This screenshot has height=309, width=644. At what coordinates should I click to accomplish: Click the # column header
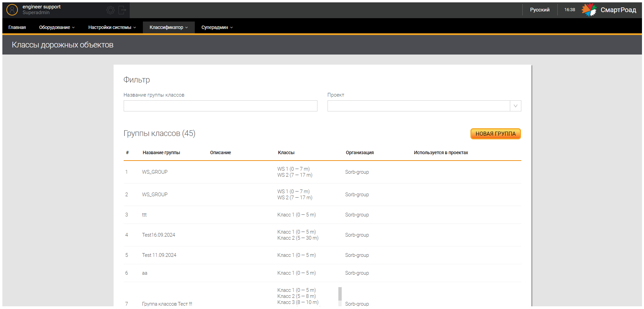pyautogui.click(x=127, y=152)
